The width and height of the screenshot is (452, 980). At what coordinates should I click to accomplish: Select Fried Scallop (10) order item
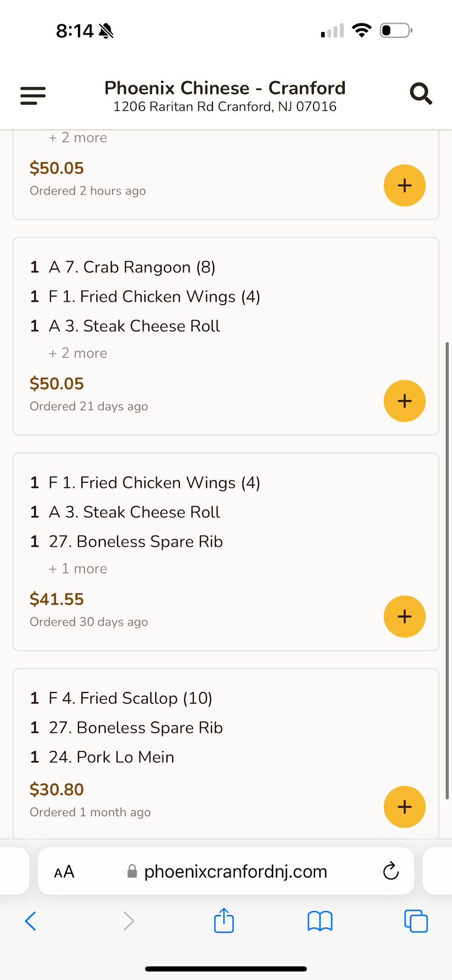130,698
